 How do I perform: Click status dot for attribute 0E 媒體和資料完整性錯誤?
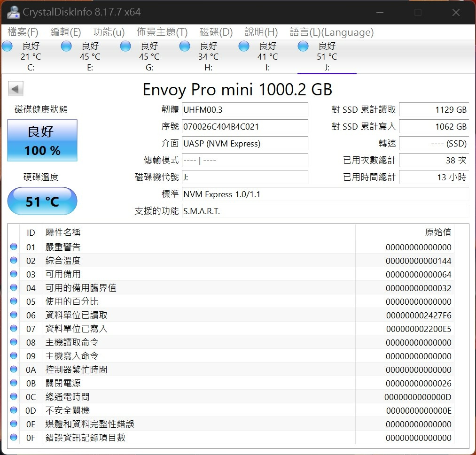[14, 424]
